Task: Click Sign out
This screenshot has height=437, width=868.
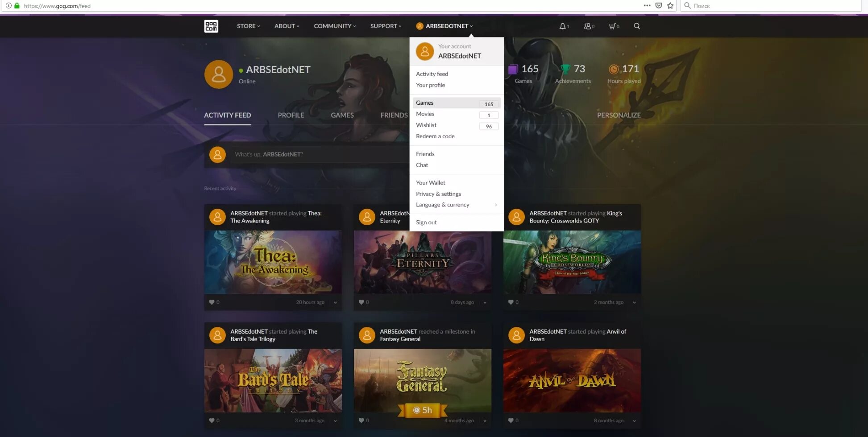Action: [426, 222]
